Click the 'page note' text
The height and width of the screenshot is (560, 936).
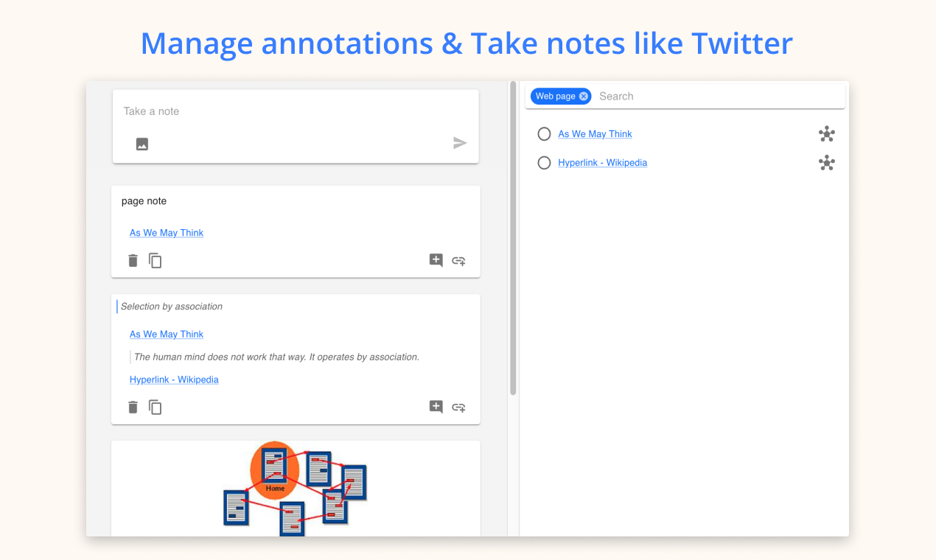click(x=144, y=201)
